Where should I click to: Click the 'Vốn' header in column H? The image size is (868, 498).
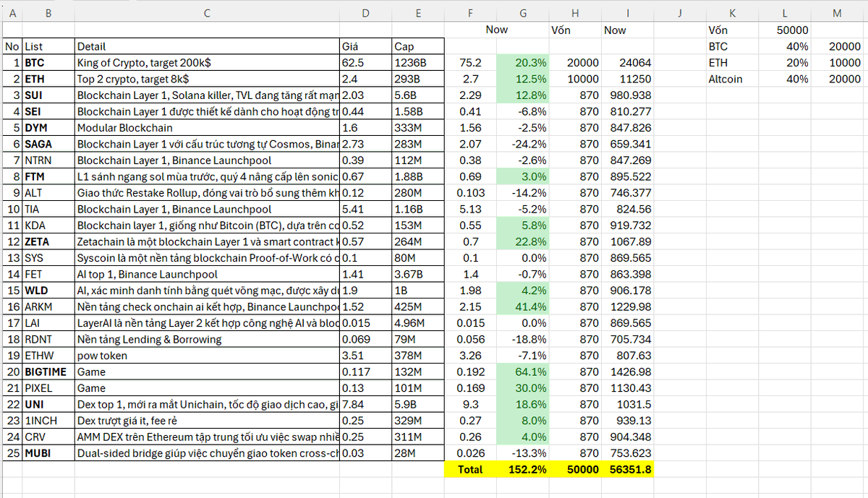coord(576,30)
